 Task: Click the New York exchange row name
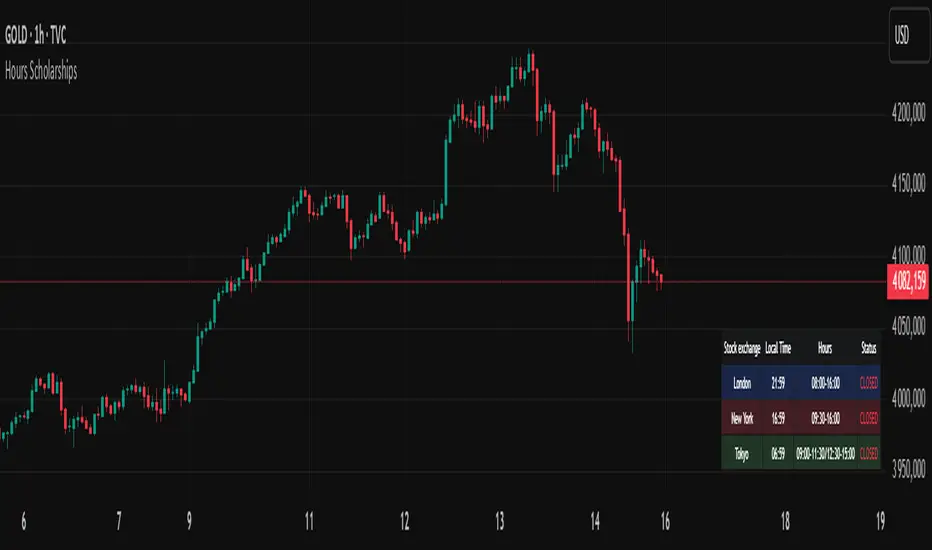click(x=742, y=417)
